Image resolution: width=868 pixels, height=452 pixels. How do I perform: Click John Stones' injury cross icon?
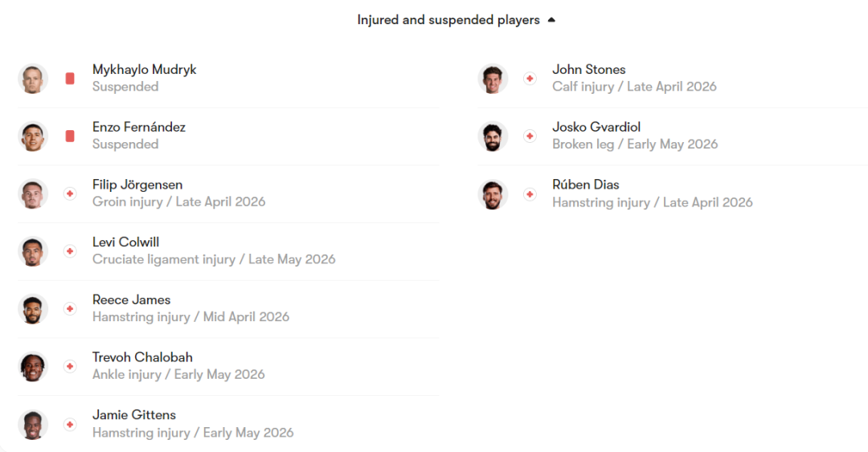coord(530,79)
